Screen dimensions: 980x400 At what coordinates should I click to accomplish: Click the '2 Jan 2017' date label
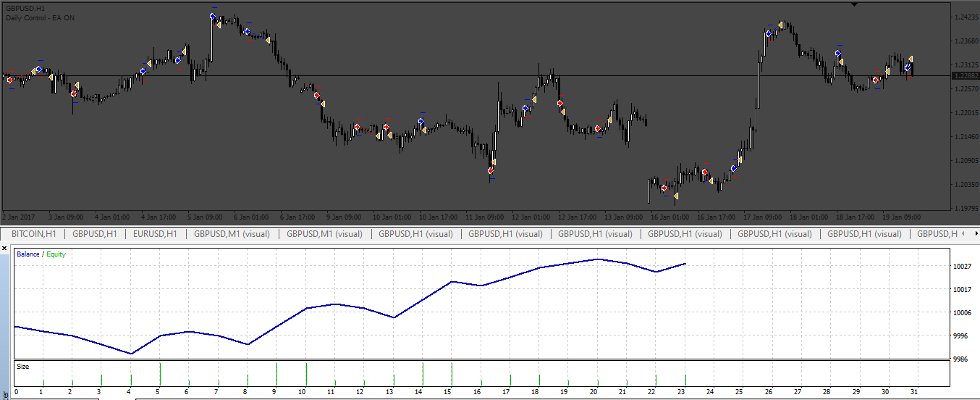click(19, 217)
